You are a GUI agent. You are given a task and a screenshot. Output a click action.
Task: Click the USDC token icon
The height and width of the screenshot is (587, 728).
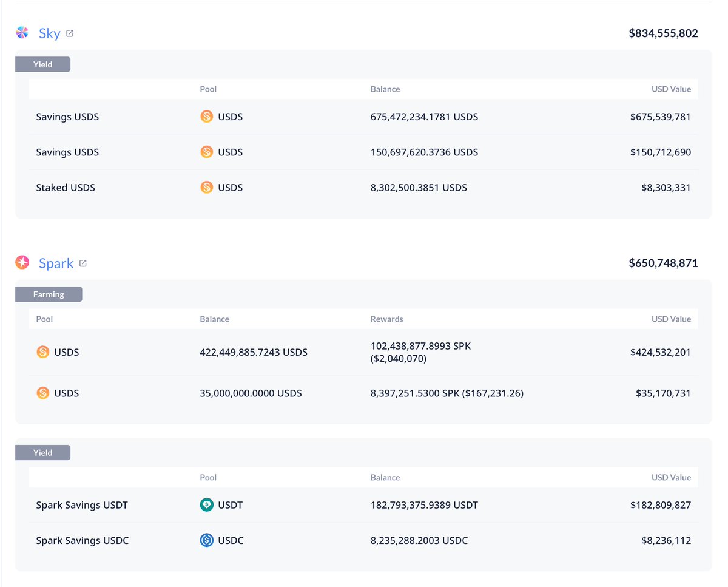[207, 540]
